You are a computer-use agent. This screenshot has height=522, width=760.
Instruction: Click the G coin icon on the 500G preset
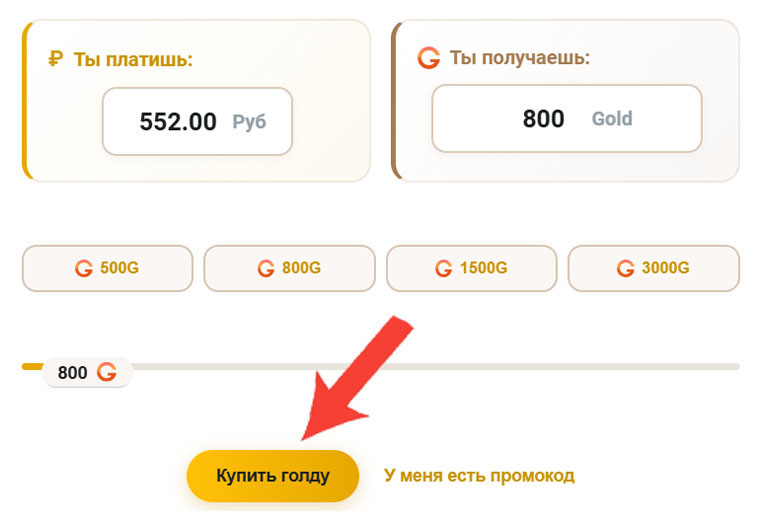click(84, 268)
